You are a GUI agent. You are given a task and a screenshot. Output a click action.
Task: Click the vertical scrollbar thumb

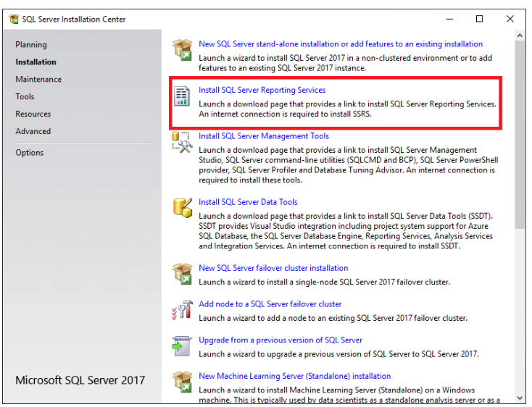(520, 135)
